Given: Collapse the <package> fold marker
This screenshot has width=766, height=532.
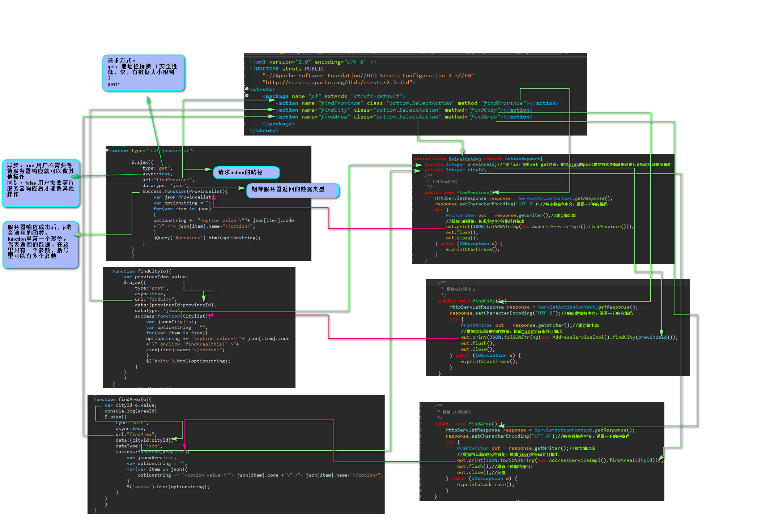Looking at the screenshot, I should coord(247,96).
